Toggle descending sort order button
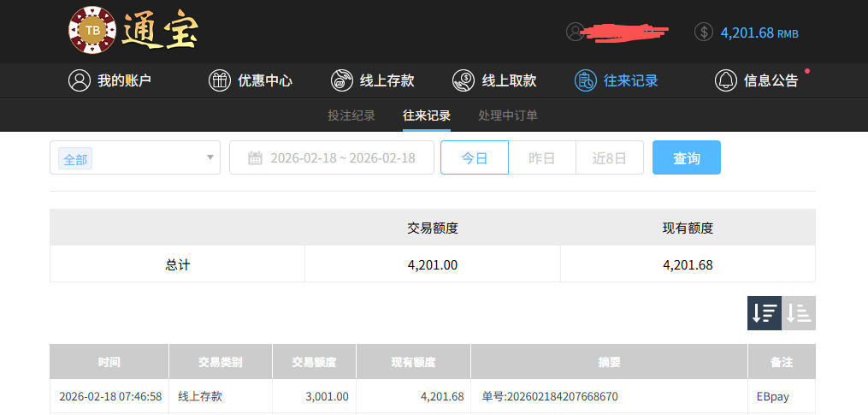The image size is (868, 415). 765,313
